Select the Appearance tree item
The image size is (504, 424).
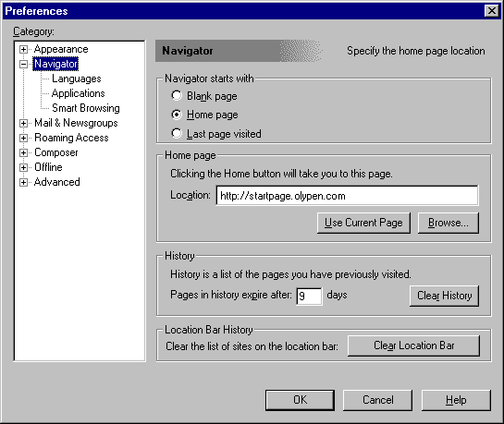click(61, 49)
